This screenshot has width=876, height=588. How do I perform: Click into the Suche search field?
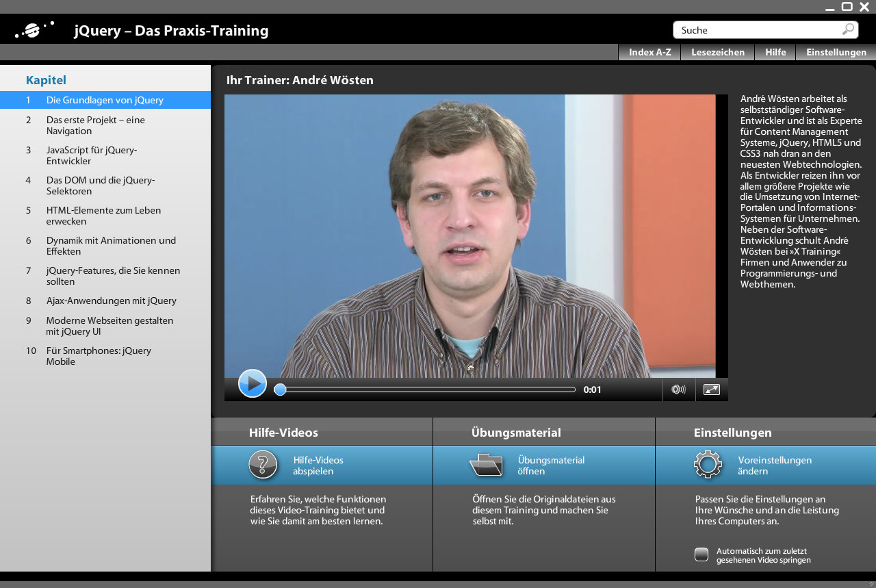[x=756, y=30]
